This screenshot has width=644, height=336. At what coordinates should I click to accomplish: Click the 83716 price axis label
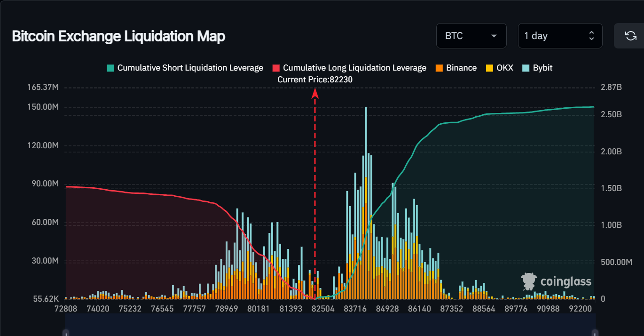[x=355, y=309]
